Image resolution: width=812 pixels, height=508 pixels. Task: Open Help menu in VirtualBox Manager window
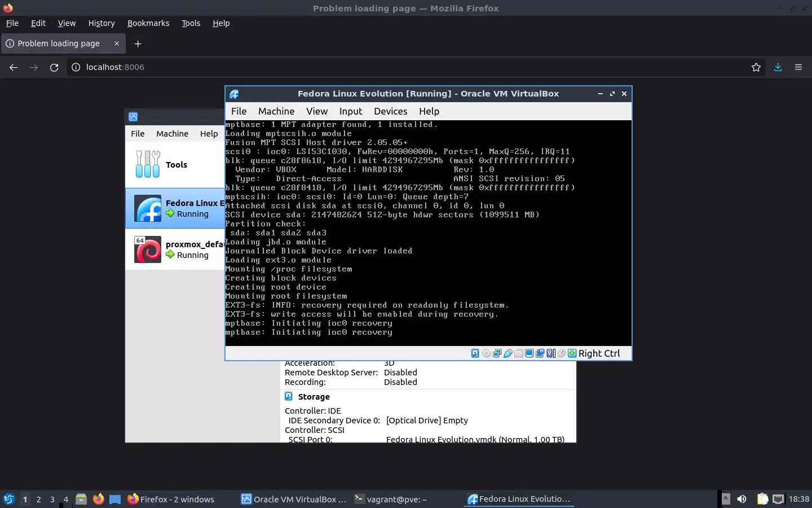pos(209,134)
